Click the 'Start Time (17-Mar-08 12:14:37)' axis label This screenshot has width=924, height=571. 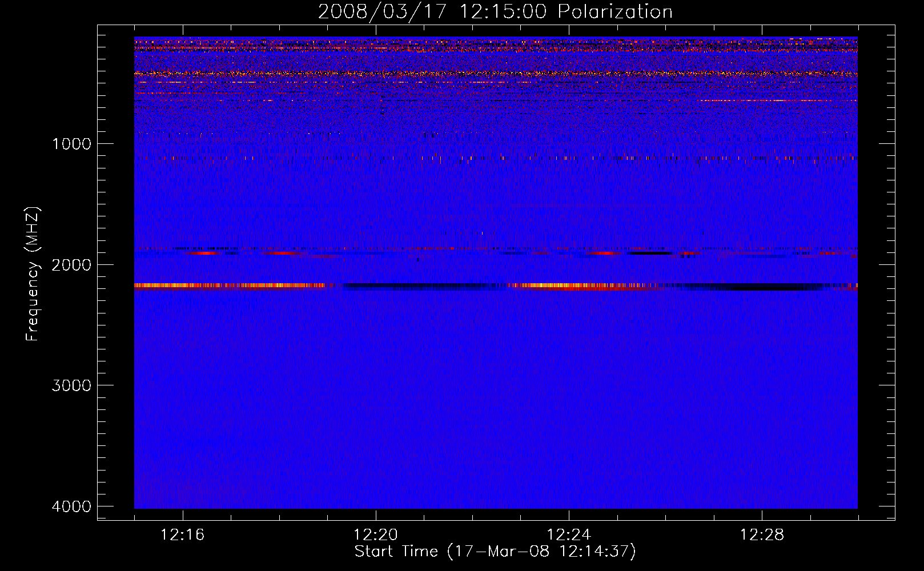pos(495,552)
